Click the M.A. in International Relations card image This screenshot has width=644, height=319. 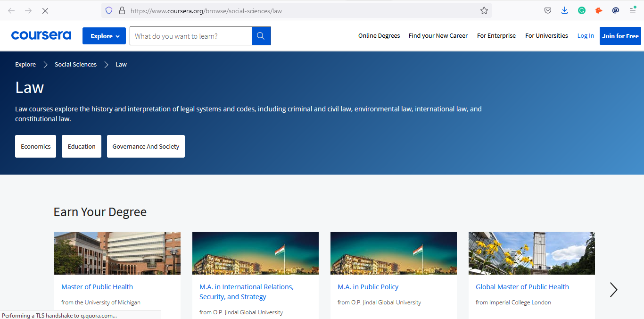click(x=256, y=253)
